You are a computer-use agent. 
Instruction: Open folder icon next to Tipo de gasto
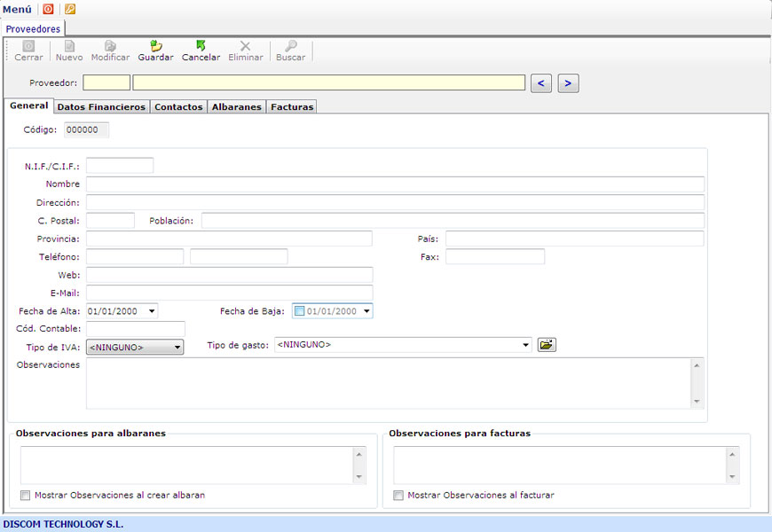coord(547,344)
